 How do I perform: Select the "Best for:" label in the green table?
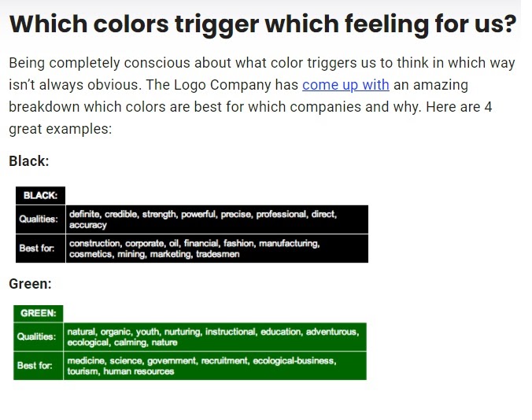click(35, 366)
